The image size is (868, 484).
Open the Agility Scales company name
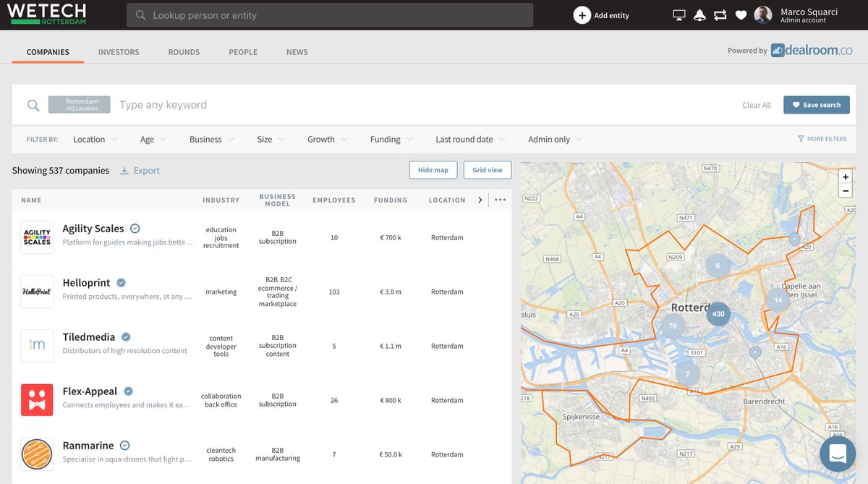[93, 229]
